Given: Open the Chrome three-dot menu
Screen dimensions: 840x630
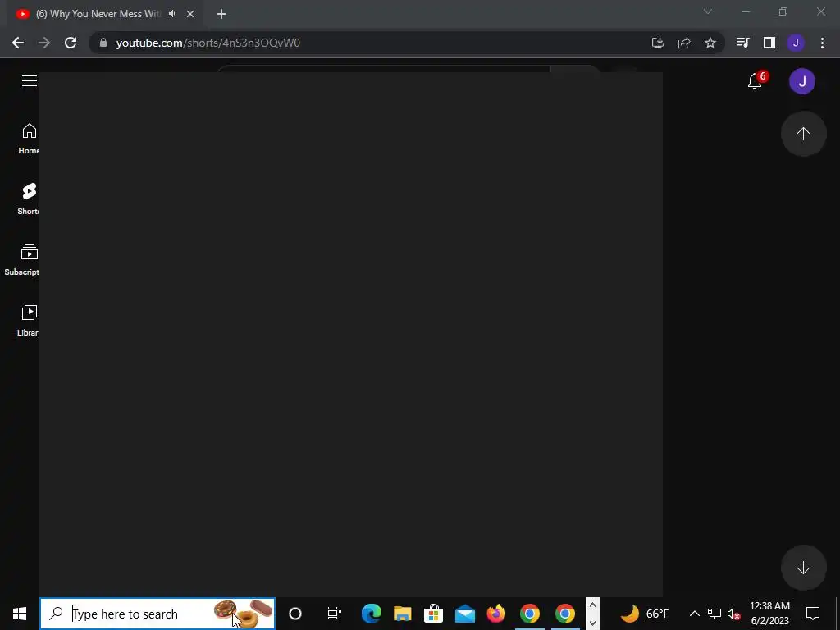Looking at the screenshot, I should (x=822, y=43).
